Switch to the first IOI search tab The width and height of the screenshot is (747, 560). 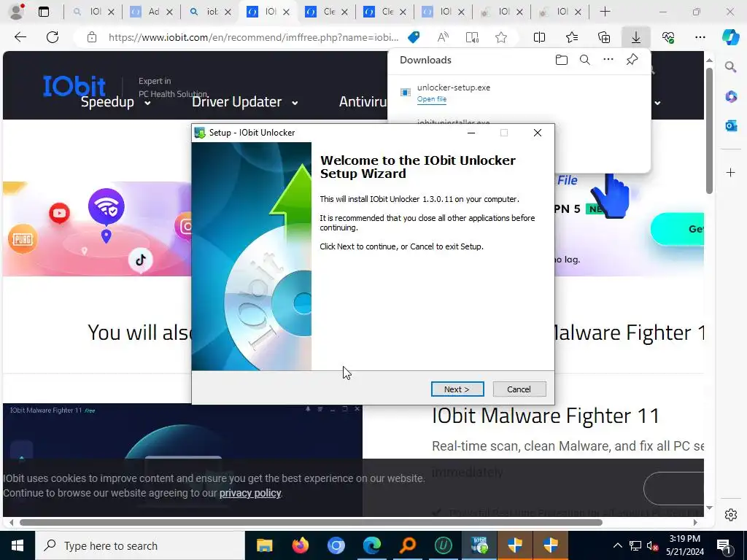coord(93,12)
